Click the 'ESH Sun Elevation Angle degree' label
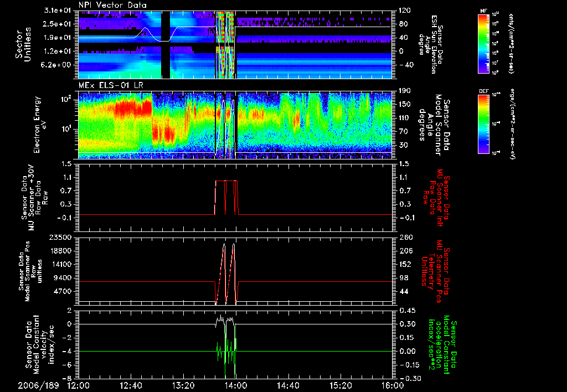 click(x=430, y=44)
